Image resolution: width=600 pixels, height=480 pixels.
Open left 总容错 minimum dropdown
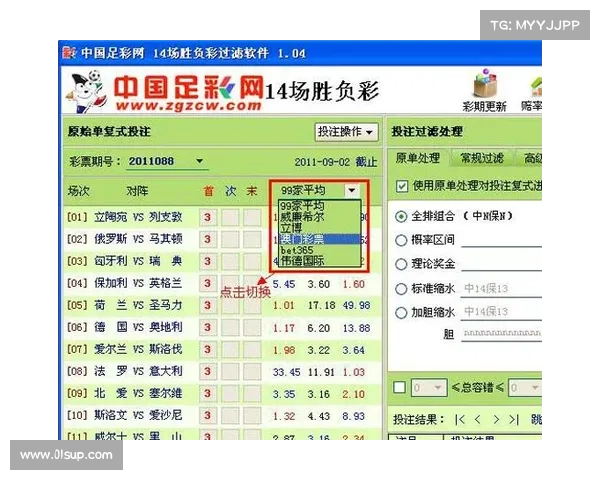(x=429, y=388)
